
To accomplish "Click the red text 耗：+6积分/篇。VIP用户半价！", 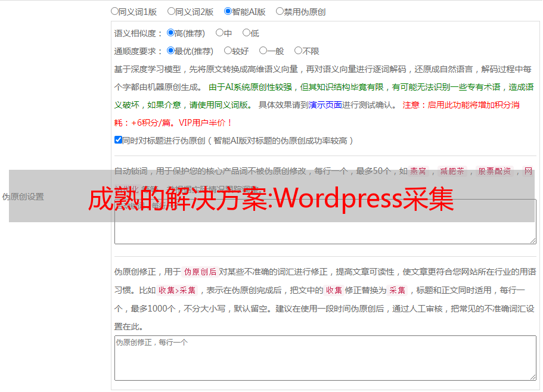I will click(x=173, y=123).
